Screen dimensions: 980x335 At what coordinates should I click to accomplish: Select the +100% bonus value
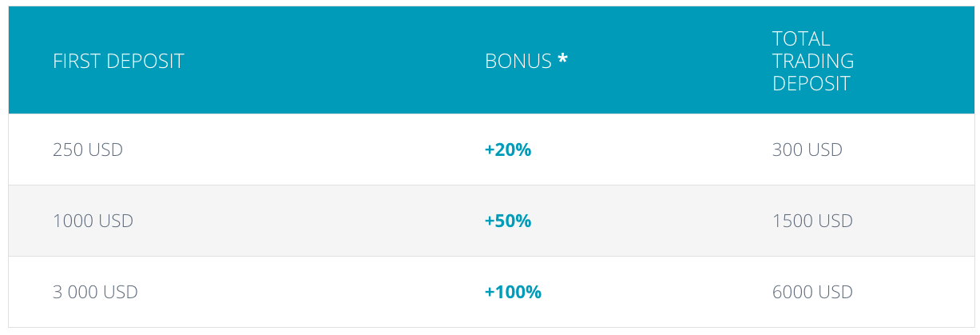click(x=513, y=293)
